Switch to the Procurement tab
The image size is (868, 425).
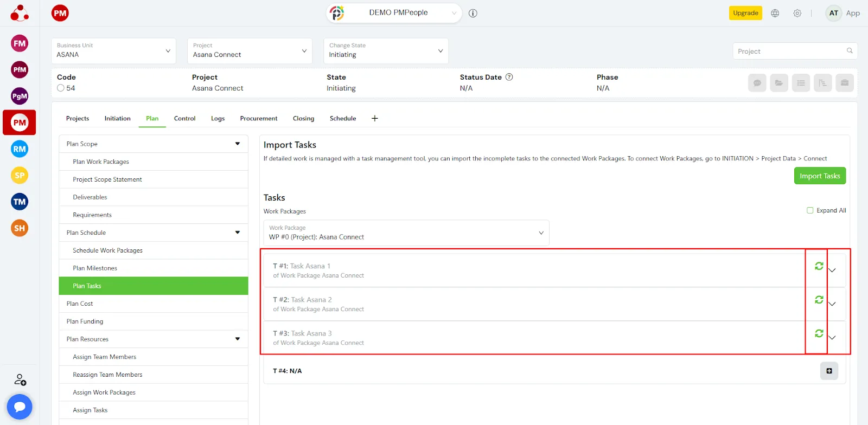258,118
